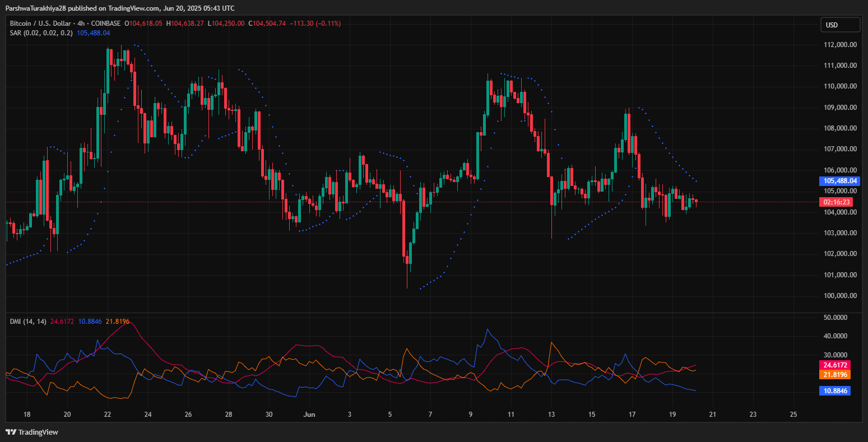Open the USD currency selector
Screen dimensions: 868x442
840,25
